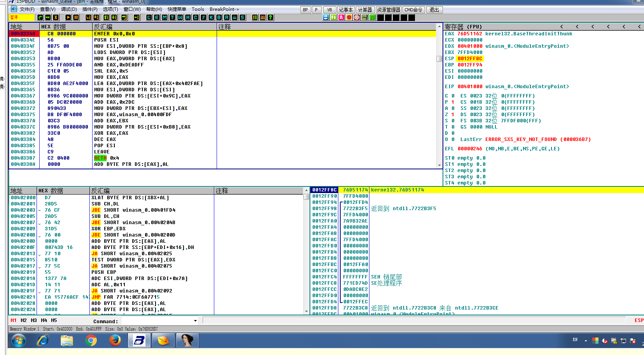
Task: Click the red record circle icon
Action: coord(349,17)
